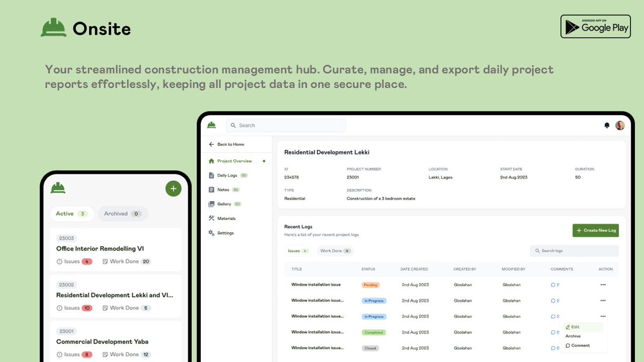
Task: Click project ID value 234578
Action: [x=291, y=178]
